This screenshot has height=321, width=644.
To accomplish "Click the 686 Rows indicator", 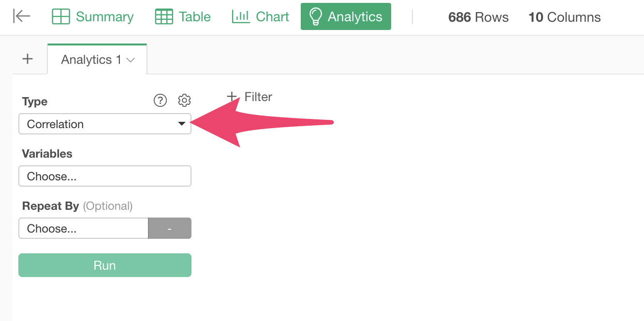I will click(x=478, y=17).
